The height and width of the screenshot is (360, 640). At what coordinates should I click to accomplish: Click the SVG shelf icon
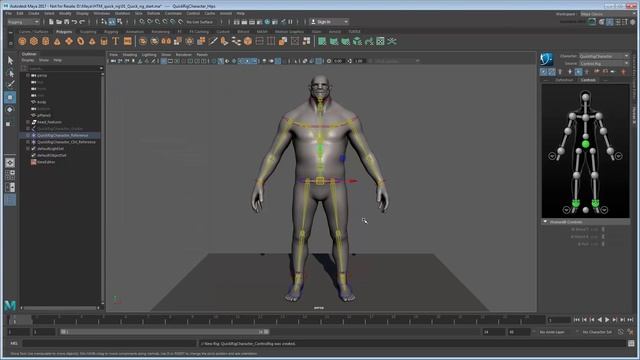(x=128, y=41)
